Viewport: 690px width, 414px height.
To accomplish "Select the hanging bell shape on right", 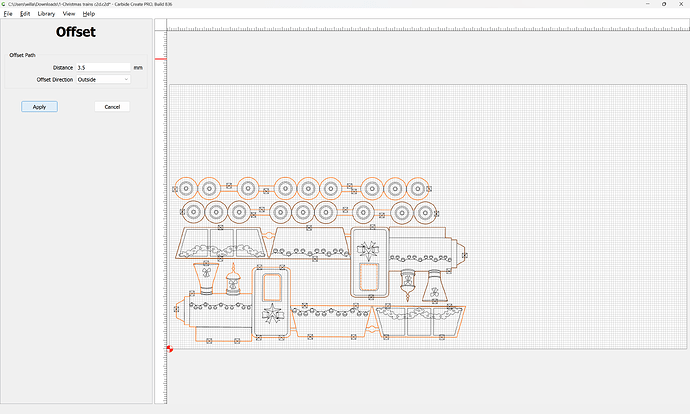I will [x=408, y=281].
